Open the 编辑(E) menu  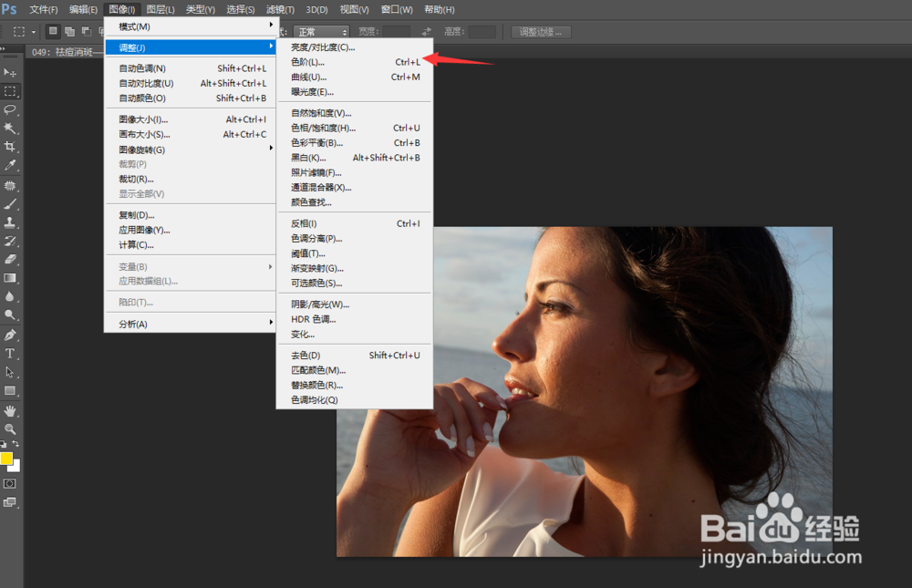[83, 10]
